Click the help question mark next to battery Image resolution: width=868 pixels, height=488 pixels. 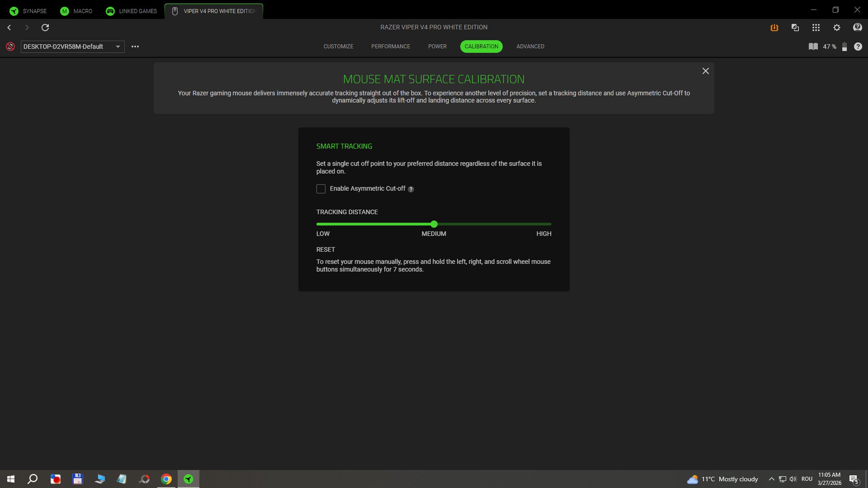click(858, 47)
